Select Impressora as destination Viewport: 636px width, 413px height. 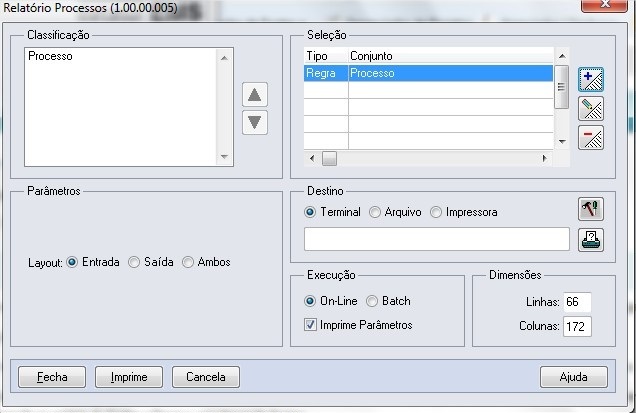point(436,212)
